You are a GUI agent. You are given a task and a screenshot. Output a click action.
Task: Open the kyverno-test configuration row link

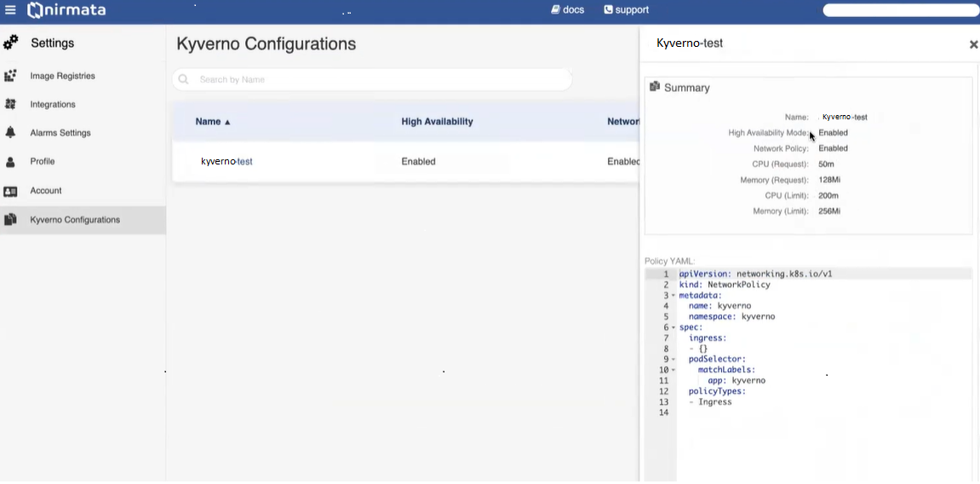(x=226, y=161)
